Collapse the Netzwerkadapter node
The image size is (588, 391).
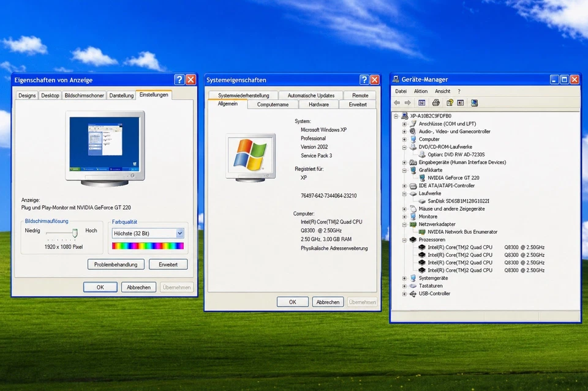[x=404, y=224]
